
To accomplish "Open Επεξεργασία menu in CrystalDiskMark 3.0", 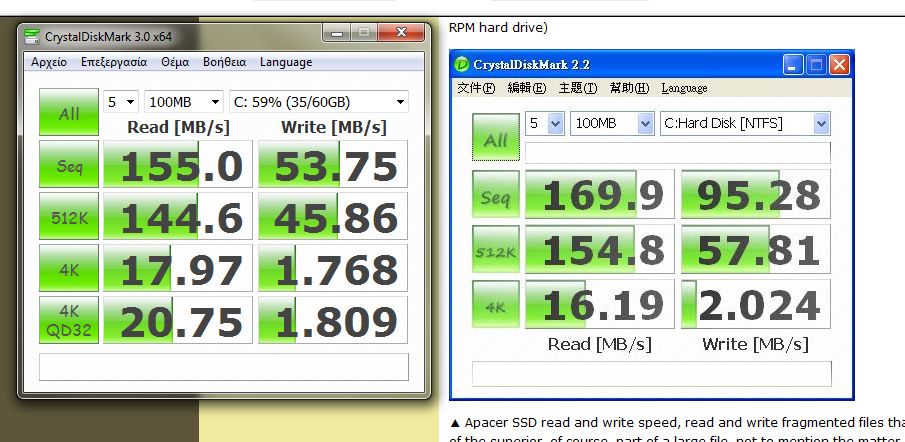I will pos(114,62).
